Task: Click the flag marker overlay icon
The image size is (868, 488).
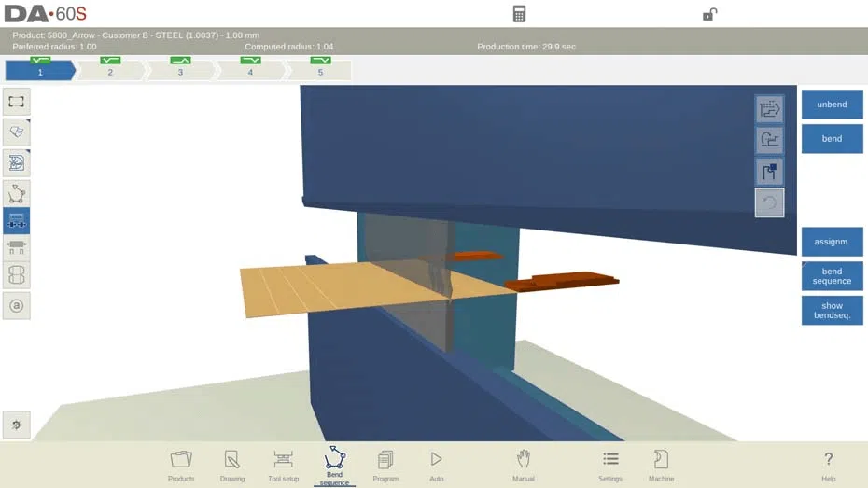Action: tap(769, 172)
